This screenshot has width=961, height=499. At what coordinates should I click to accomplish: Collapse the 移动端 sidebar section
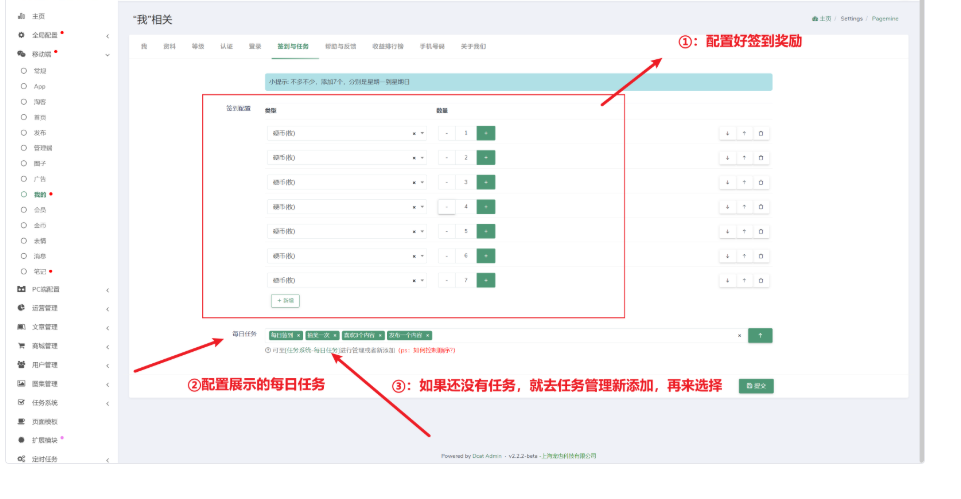pyautogui.click(x=62, y=54)
